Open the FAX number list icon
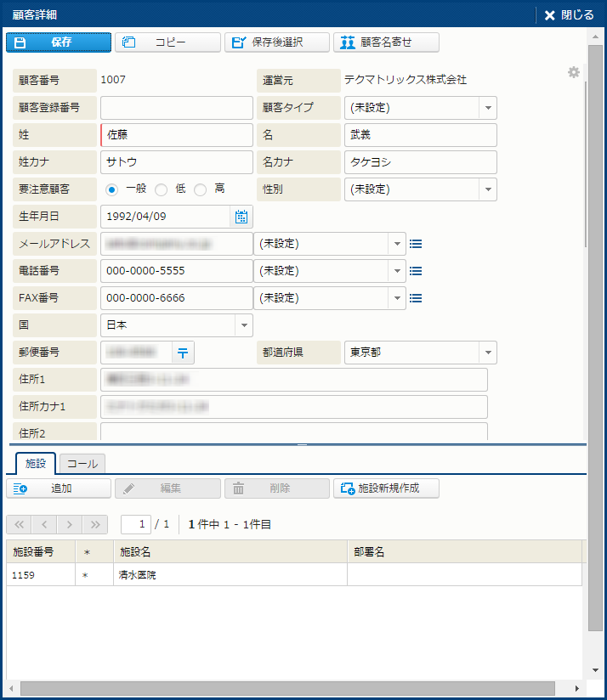Screen dimensions: 607x700 point(416,298)
